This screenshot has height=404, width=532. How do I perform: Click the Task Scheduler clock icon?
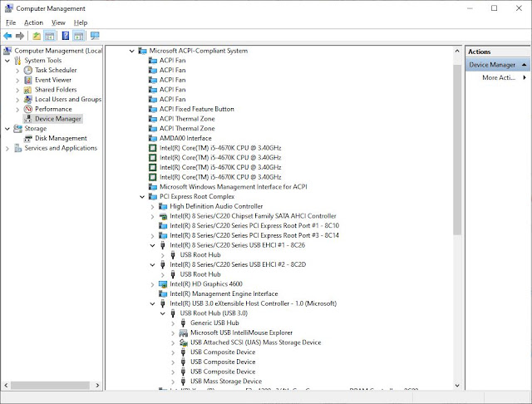click(27, 70)
